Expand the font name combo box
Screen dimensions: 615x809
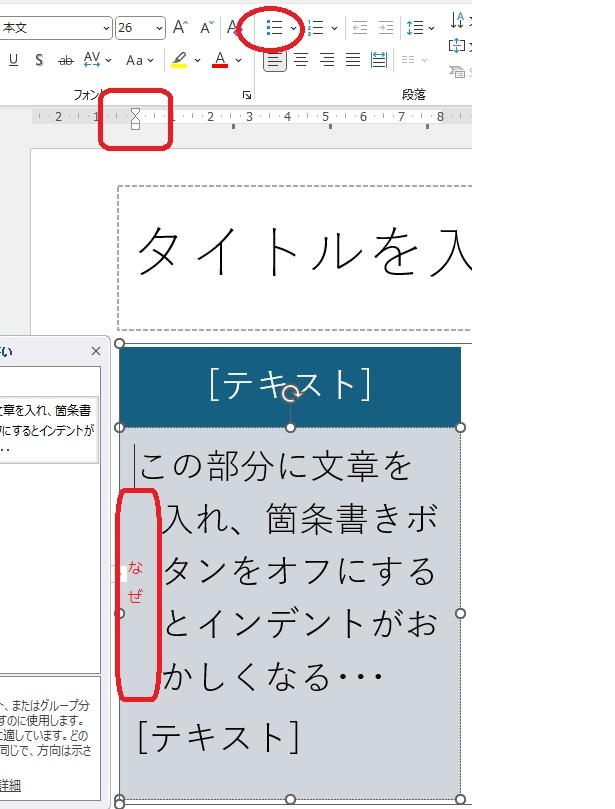pos(106,27)
